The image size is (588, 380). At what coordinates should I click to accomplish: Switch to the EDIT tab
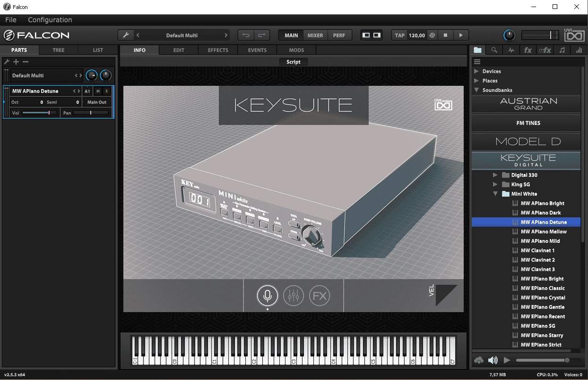179,50
